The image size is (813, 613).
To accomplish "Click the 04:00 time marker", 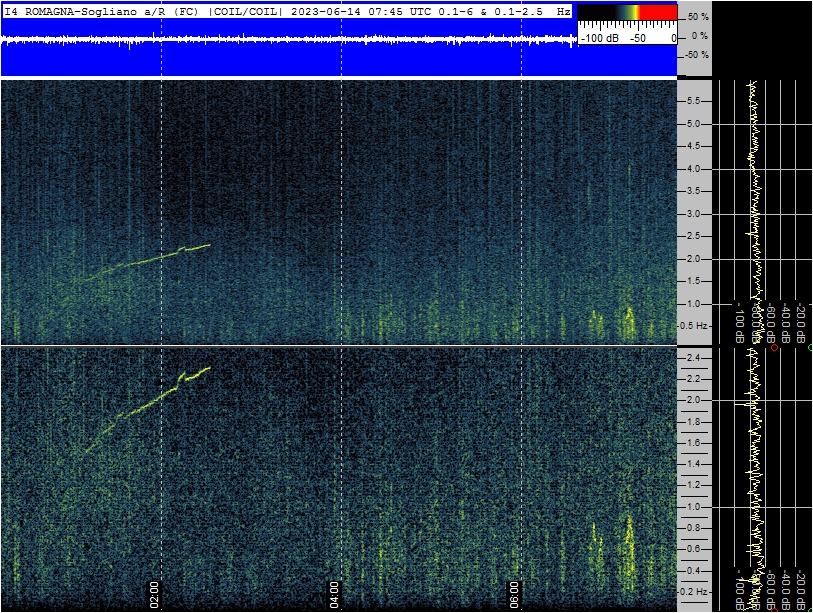I will (x=334, y=595).
